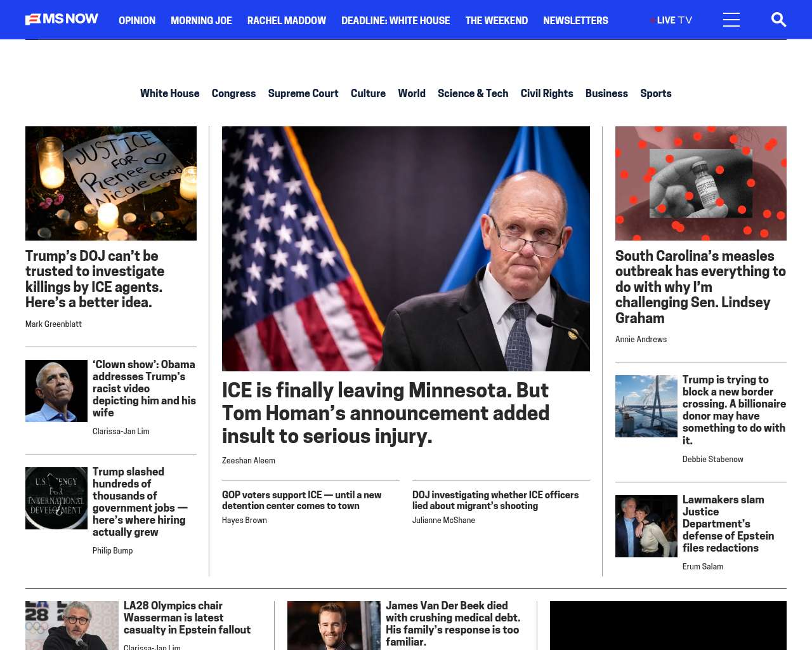This screenshot has height=650, width=812.
Task: Read GOP voters support ICE article
Action: [301, 500]
